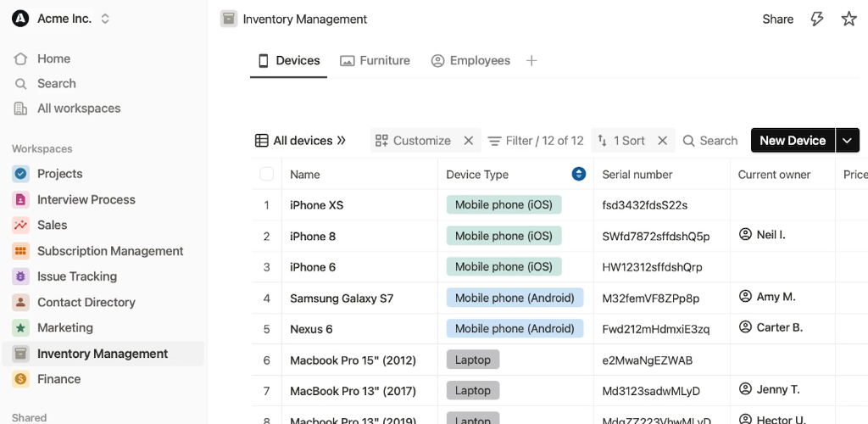Click the Inventory Management sidebar box icon

(x=20, y=354)
